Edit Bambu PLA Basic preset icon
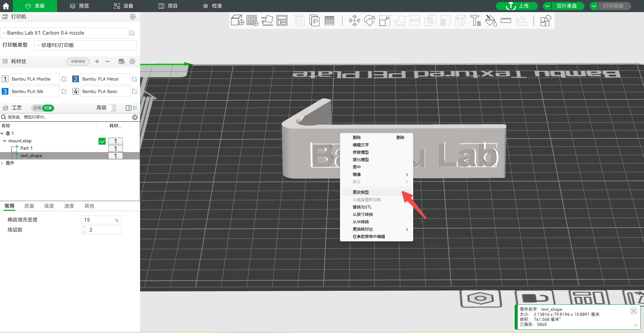Viewport: 644px width, 333px height. coord(135,91)
